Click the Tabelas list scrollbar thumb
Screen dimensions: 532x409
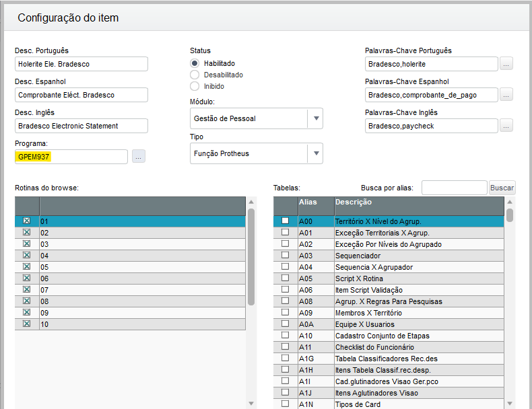coord(510,215)
